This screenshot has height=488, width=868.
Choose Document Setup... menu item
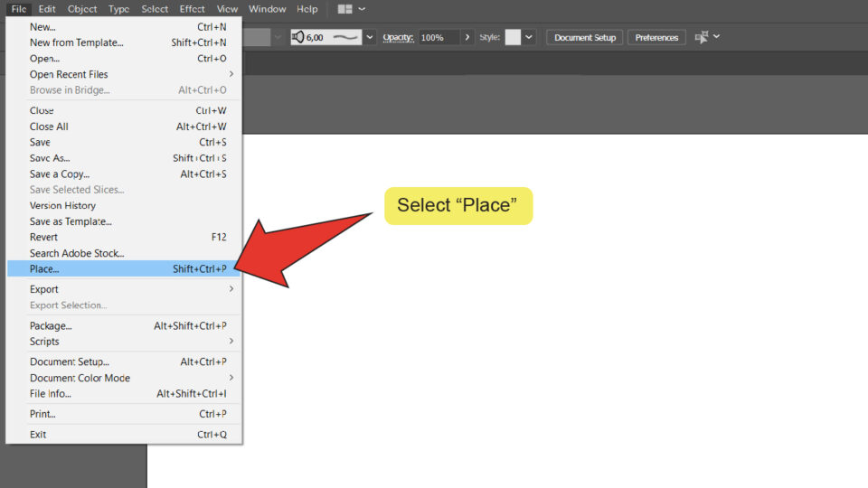click(125, 361)
